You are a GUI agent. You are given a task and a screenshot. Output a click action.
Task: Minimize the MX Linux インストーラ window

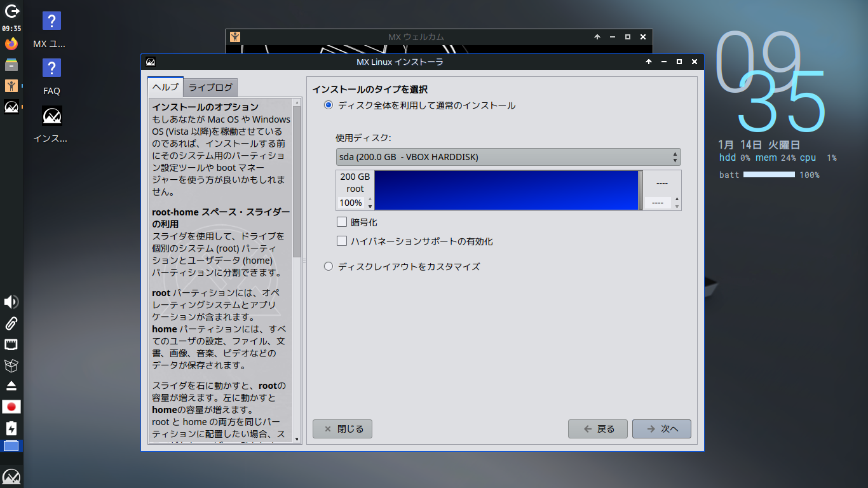point(664,62)
